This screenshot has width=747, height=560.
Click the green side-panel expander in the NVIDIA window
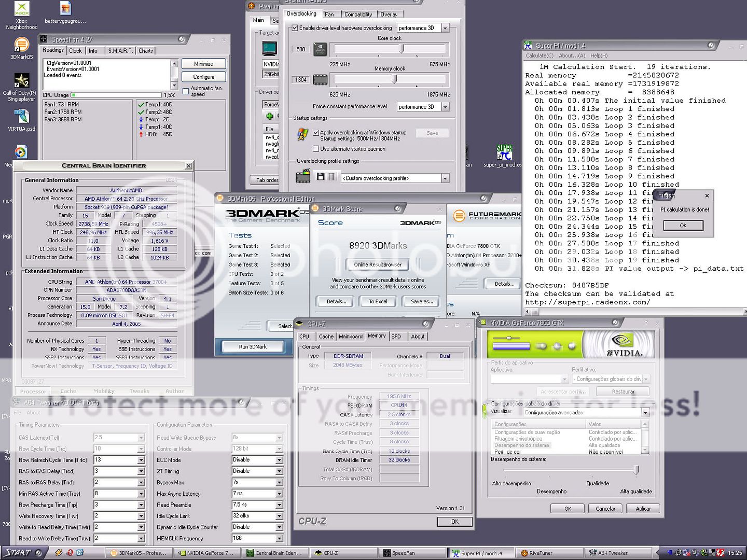click(485, 411)
